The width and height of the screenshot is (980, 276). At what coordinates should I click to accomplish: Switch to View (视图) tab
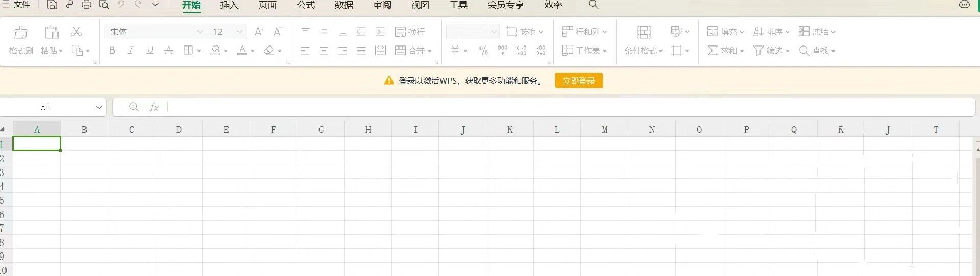coord(421,5)
